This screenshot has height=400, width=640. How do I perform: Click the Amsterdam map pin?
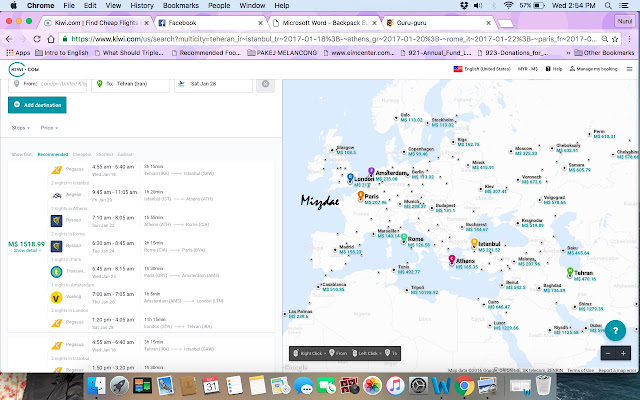coord(371,171)
